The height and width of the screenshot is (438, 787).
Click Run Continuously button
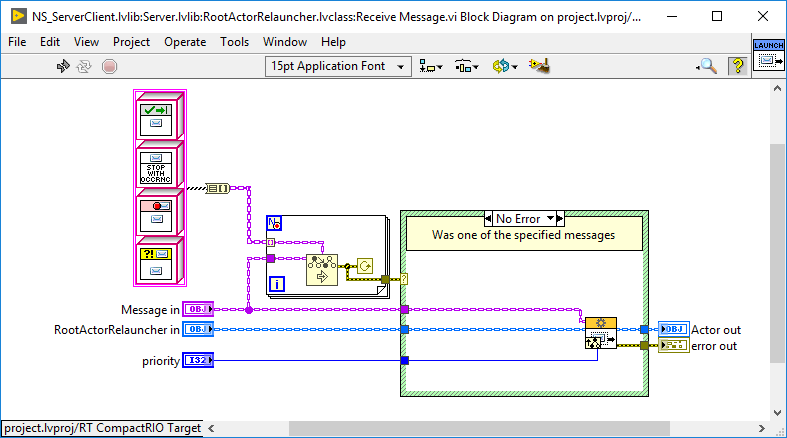[84, 66]
